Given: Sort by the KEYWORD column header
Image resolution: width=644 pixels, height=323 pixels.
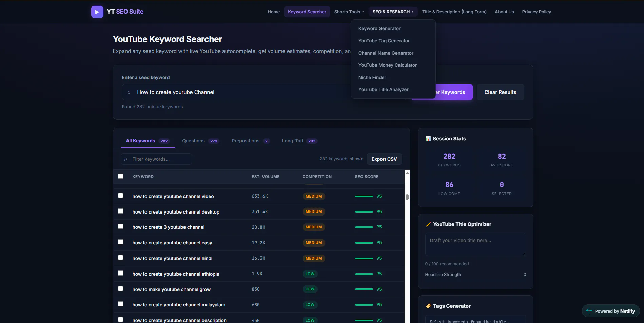Looking at the screenshot, I should coord(143,177).
